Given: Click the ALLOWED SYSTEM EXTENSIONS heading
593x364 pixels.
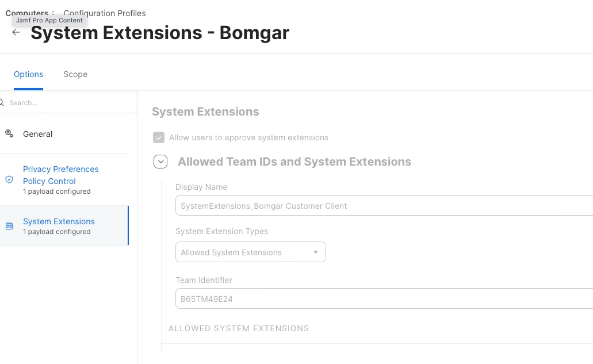Looking at the screenshot, I should point(239,328).
